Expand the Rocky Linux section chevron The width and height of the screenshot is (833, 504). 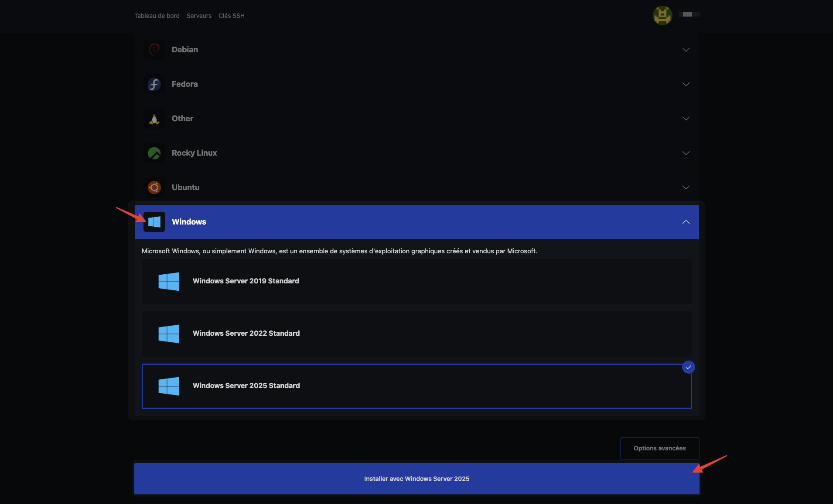[x=686, y=153]
